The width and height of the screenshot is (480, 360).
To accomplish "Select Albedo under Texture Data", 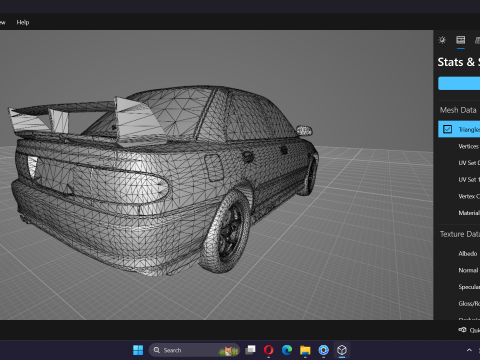I will click(x=468, y=254).
